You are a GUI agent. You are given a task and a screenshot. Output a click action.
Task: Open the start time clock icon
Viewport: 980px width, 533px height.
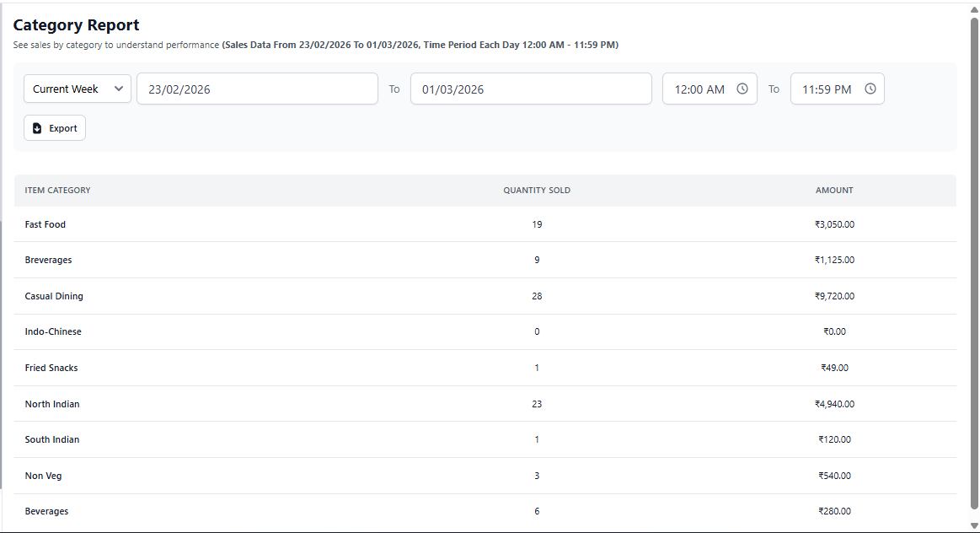(x=742, y=89)
